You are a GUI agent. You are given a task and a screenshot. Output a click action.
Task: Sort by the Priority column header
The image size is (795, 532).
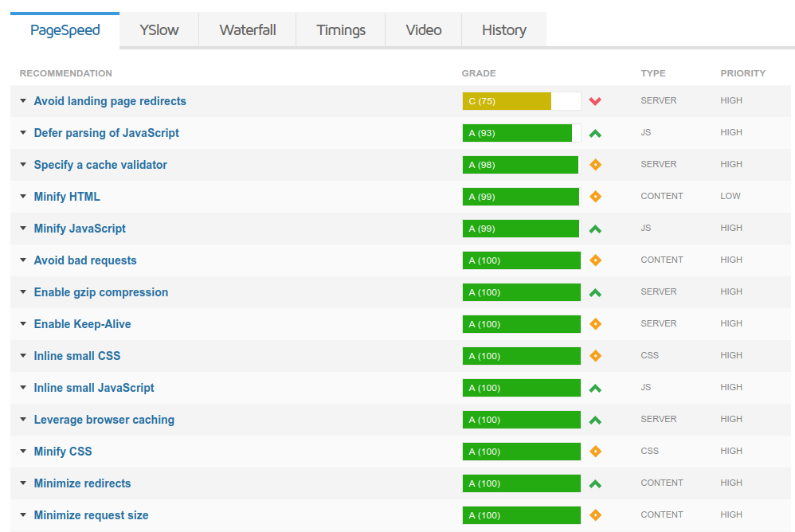click(742, 73)
